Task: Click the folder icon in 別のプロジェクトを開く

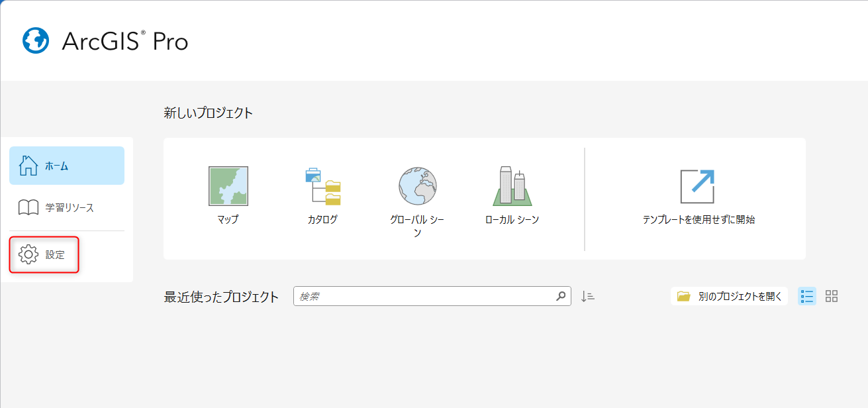Action: click(684, 297)
